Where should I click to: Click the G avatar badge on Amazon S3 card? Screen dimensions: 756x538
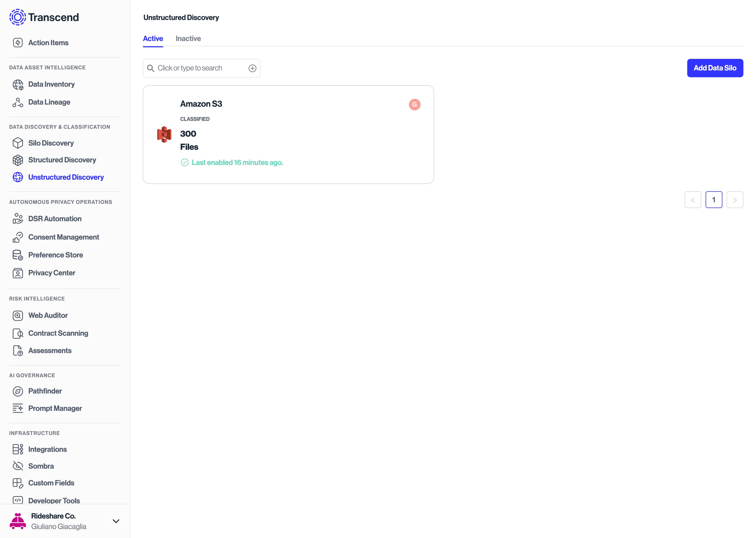tap(414, 104)
